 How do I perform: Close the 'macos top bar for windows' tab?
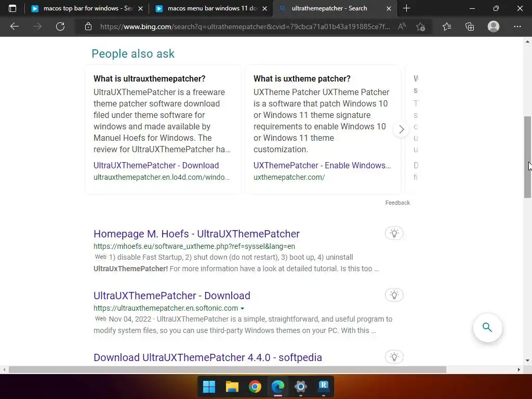coord(140,8)
